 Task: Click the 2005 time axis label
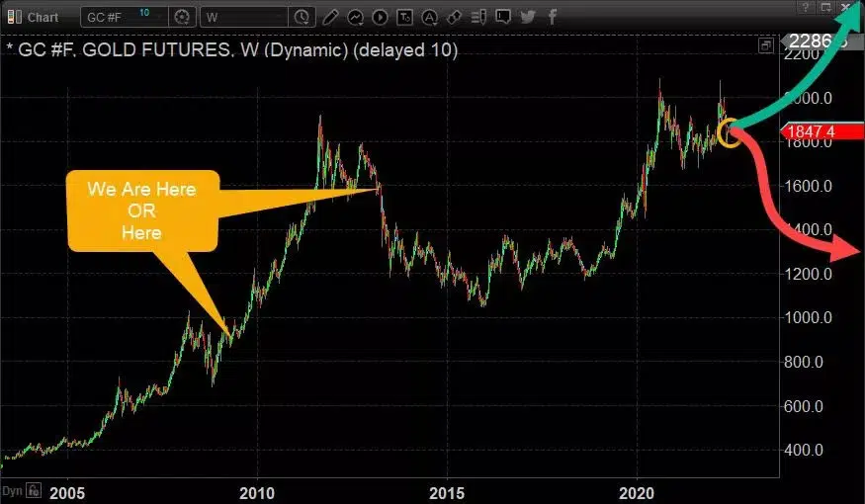67,492
